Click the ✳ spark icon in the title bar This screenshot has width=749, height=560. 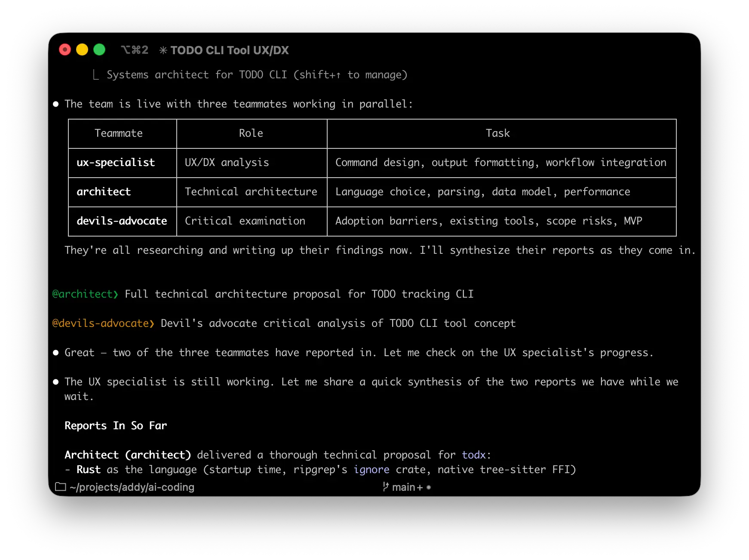[x=163, y=50]
